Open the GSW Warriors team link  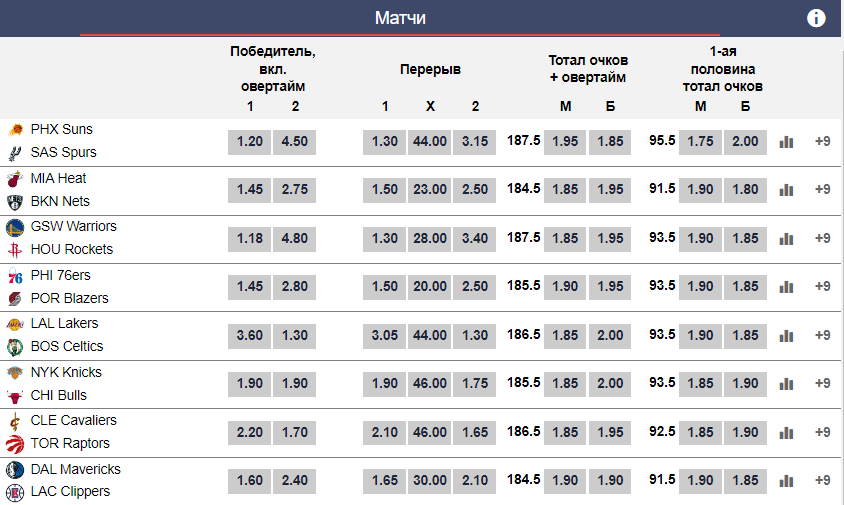(x=73, y=226)
